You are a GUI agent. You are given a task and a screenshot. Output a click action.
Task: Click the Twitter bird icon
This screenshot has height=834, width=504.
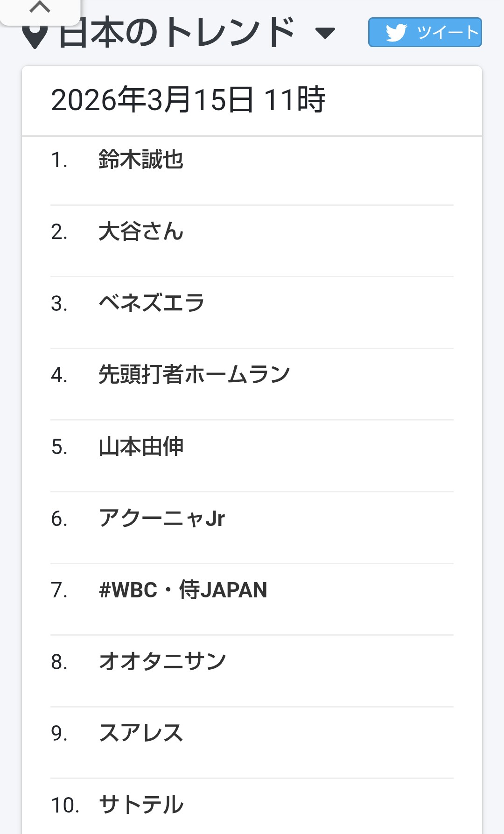coord(396,33)
